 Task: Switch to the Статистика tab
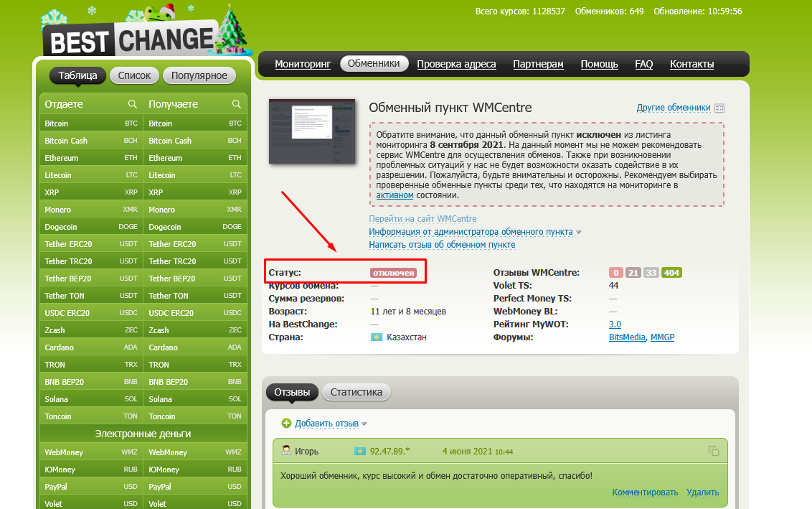pyautogui.click(x=357, y=392)
